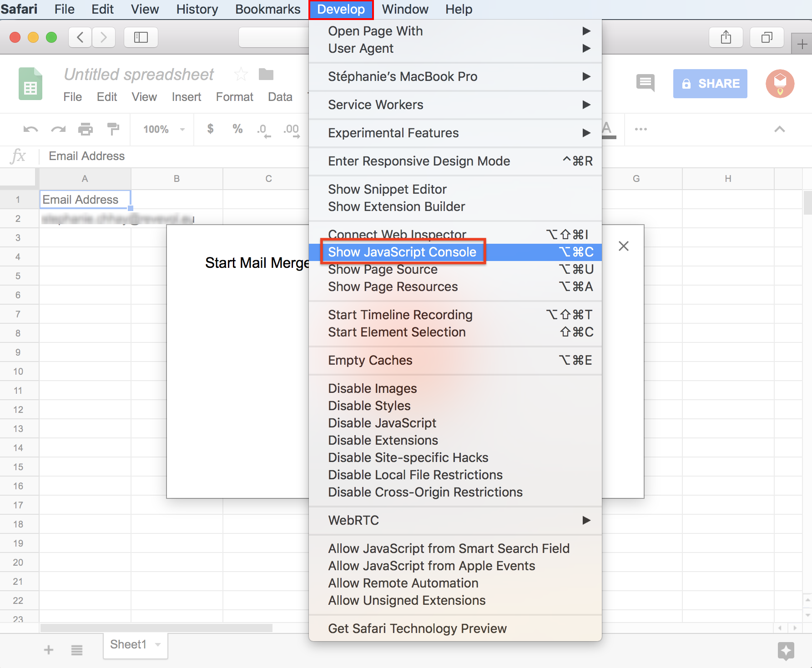The width and height of the screenshot is (812, 668).
Task: Close the Start Mail Merge dialog
Action: point(624,246)
